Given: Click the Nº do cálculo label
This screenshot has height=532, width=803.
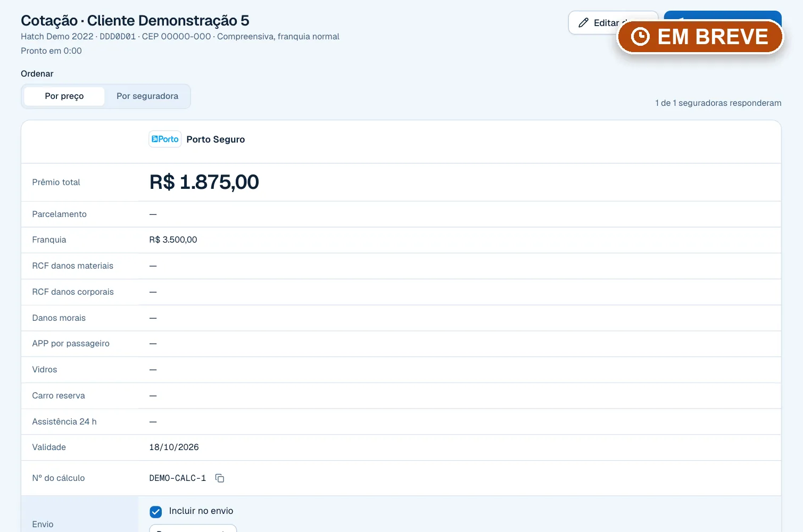Looking at the screenshot, I should tap(59, 478).
